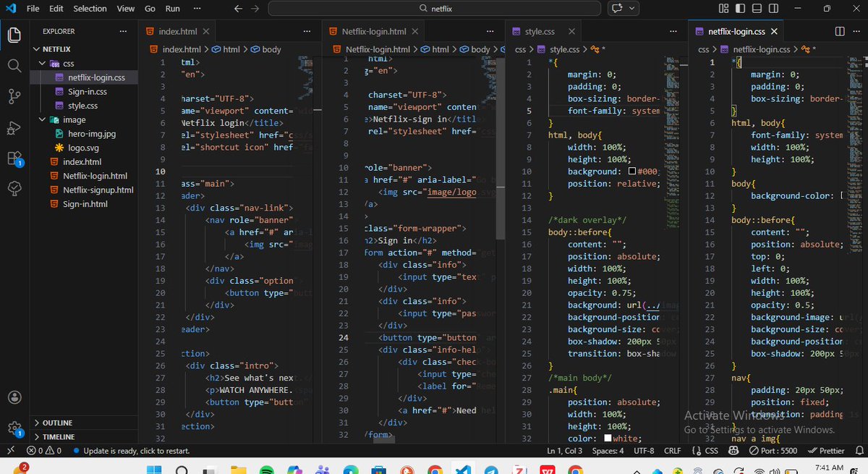Change line ending via CRLF indicator
This screenshot has height=474, width=868.
point(673,450)
